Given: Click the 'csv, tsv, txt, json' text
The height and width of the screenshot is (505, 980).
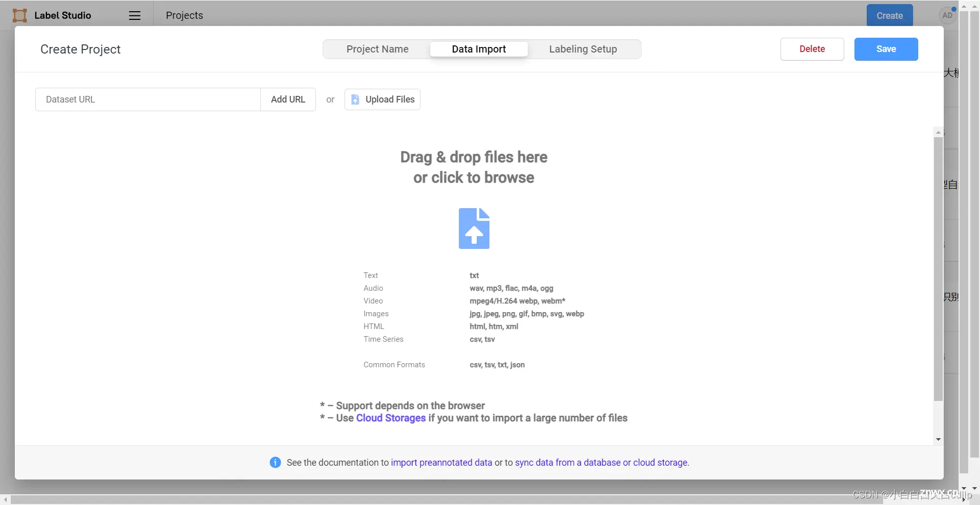Looking at the screenshot, I should click(x=497, y=365).
